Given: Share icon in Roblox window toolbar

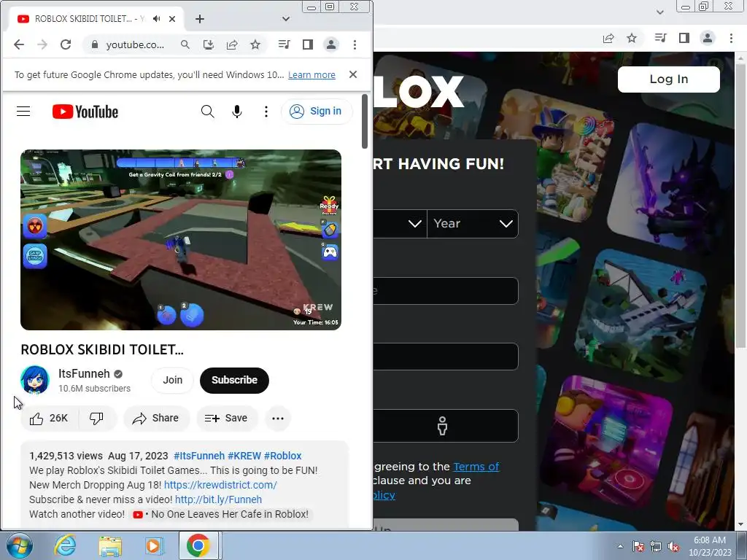Looking at the screenshot, I should [608, 38].
